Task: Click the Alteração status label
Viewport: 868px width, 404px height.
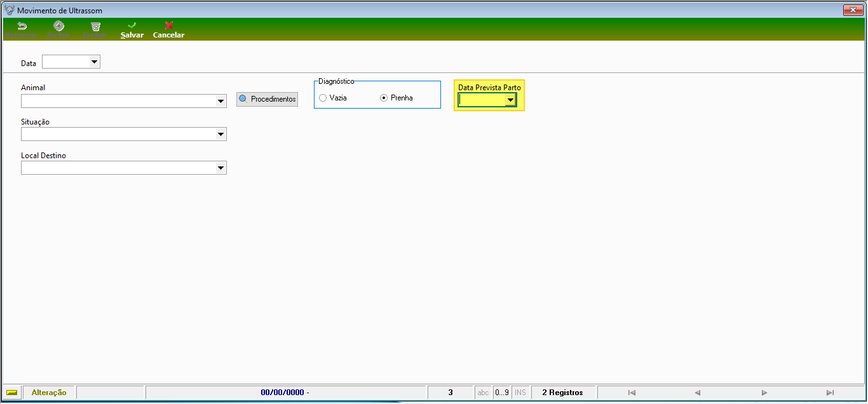Action: 49,393
